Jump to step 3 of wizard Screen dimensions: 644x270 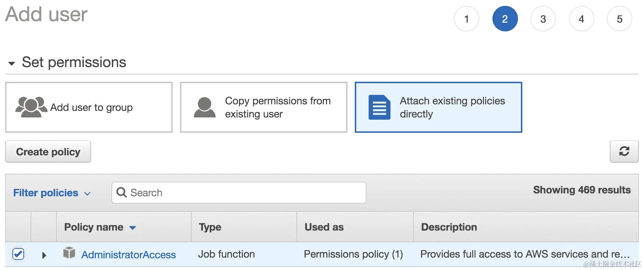[543, 19]
